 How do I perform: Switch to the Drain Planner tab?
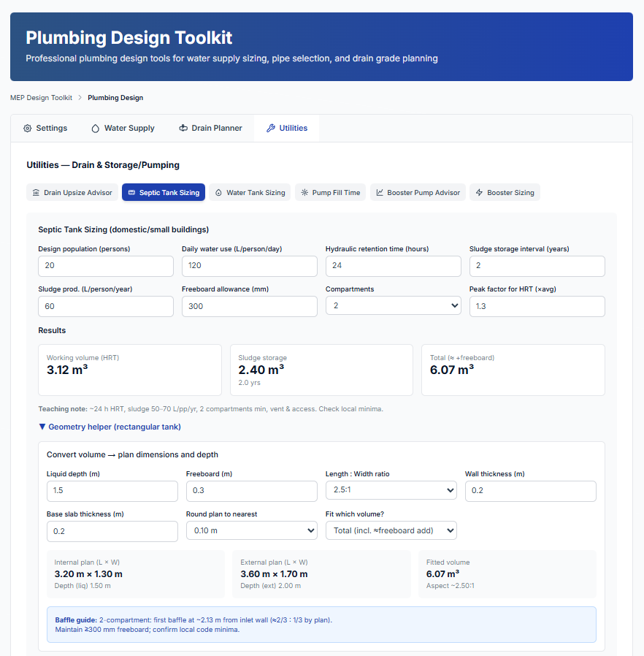pos(210,129)
